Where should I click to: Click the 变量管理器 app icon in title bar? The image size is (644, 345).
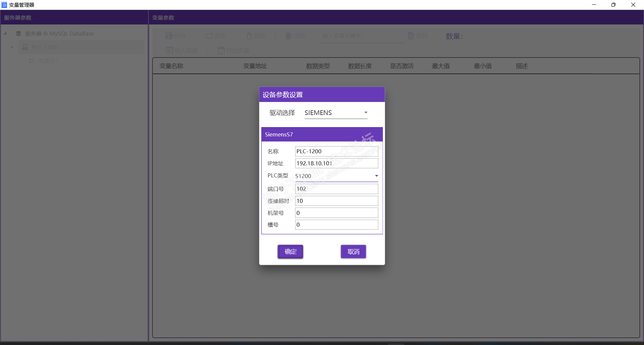pyautogui.click(x=4, y=5)
